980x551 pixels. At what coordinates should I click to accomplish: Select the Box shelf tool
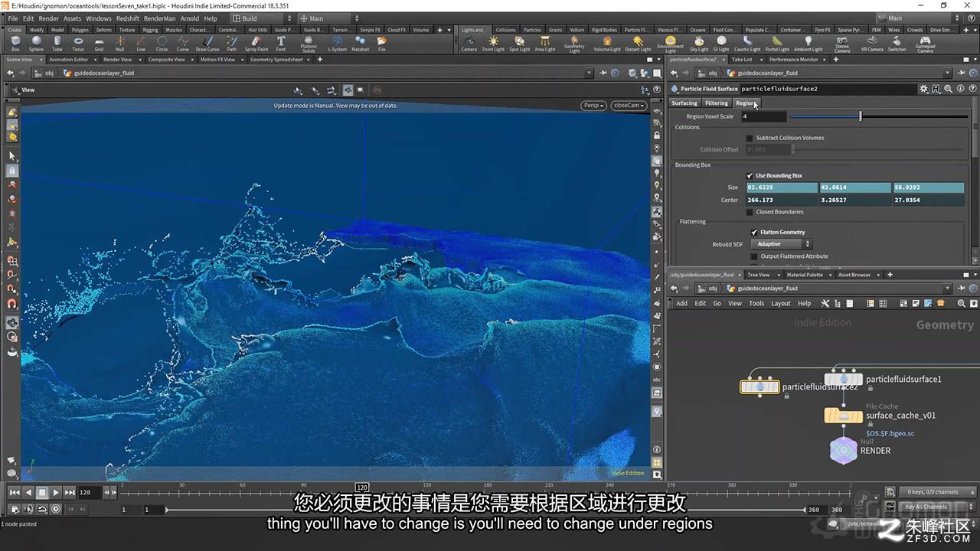[x=15, y=44]
